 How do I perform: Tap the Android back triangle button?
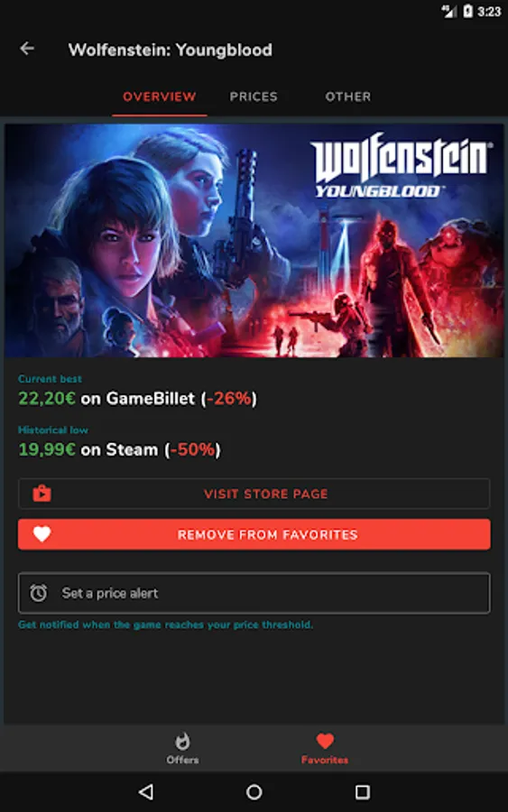146,791
